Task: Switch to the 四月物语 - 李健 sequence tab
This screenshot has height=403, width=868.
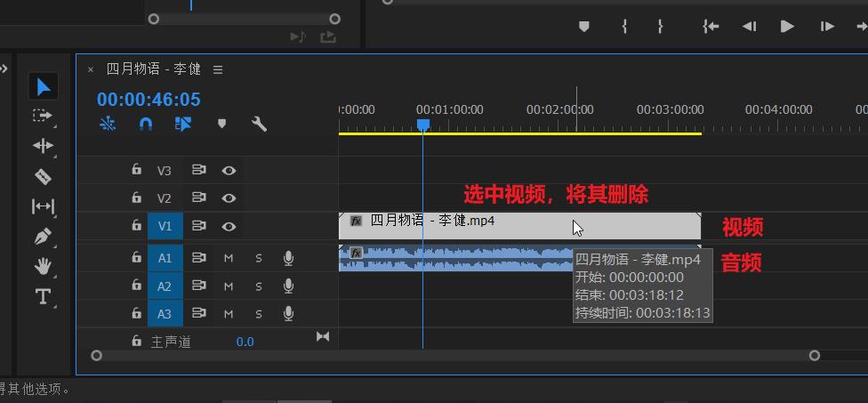Action: pos(154,69)
